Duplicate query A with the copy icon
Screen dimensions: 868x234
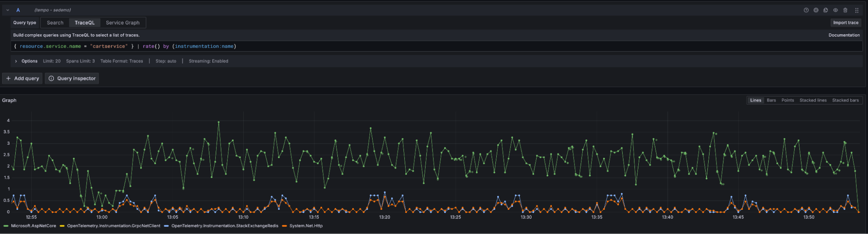point(825,10)
